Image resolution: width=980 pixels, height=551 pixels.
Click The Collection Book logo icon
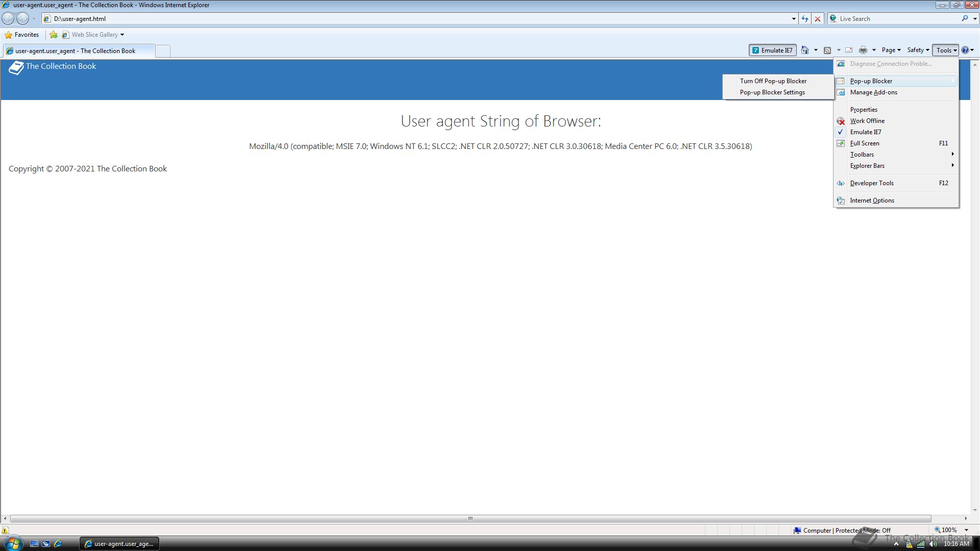pos(16,67)
